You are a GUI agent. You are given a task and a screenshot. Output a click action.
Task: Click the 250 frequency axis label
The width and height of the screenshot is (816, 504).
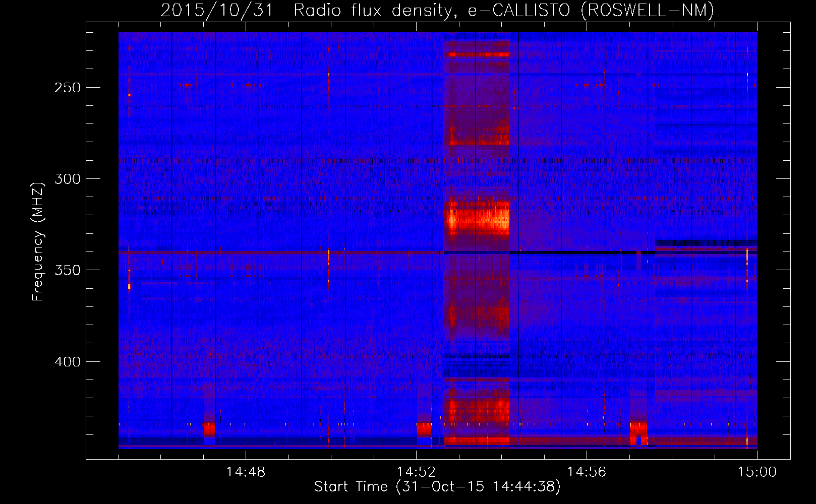pos(68,88)
